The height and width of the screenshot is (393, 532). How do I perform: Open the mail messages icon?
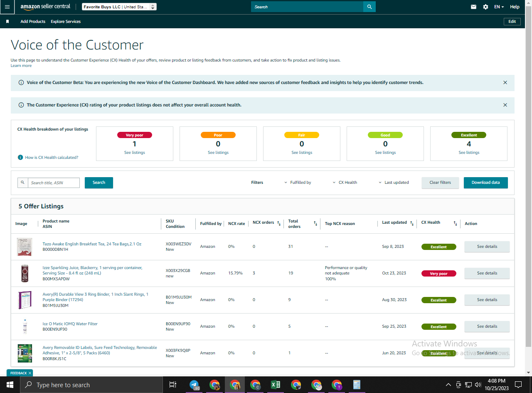pyautogui.click(x=473, y=7)
